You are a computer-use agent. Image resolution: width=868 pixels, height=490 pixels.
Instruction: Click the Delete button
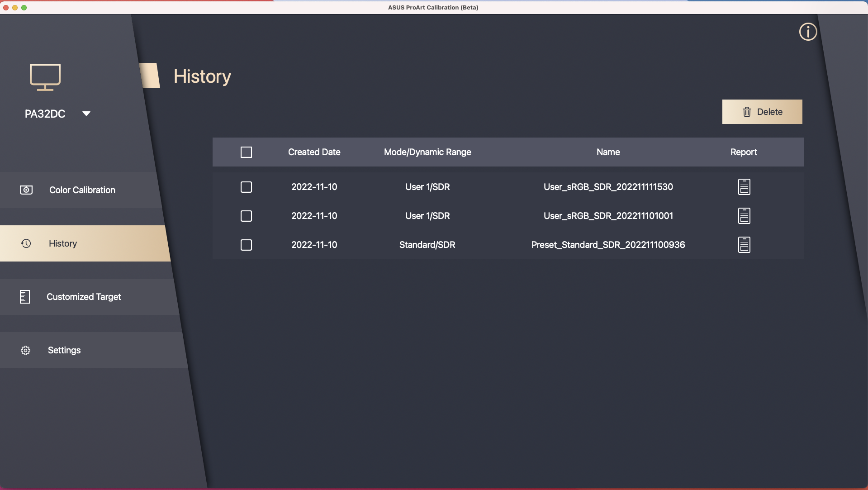[762, 112]
